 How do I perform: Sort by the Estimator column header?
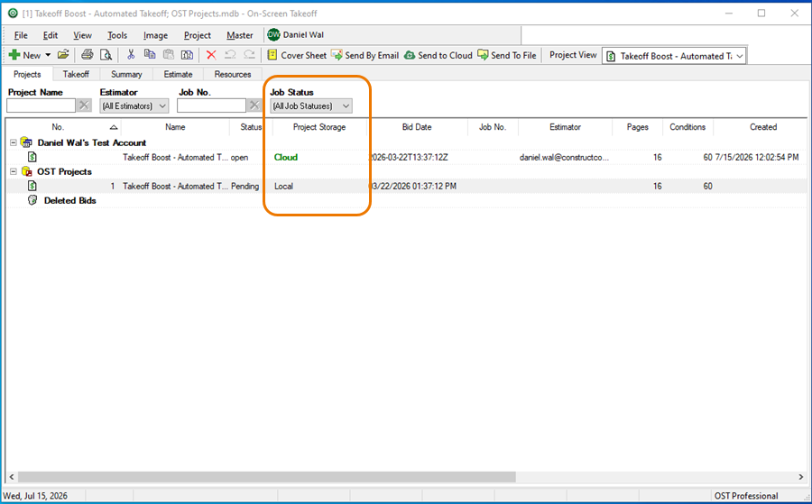[565, 127]
